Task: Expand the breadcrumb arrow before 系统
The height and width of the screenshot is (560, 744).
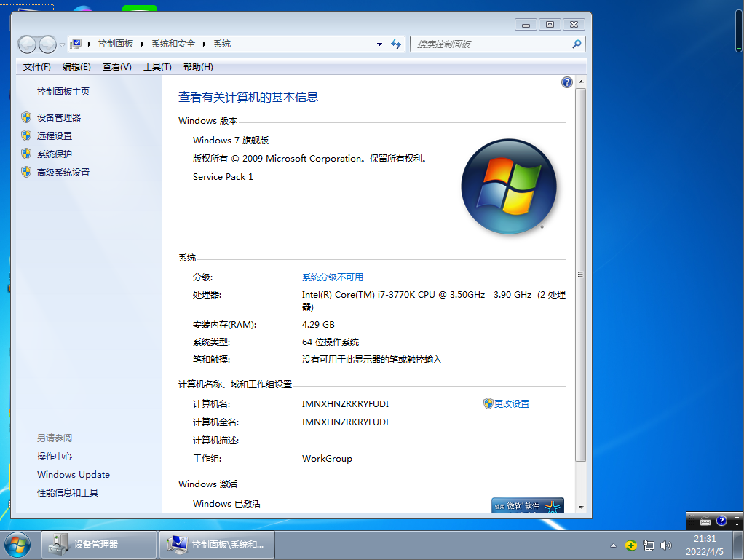Action: point(204,44)
